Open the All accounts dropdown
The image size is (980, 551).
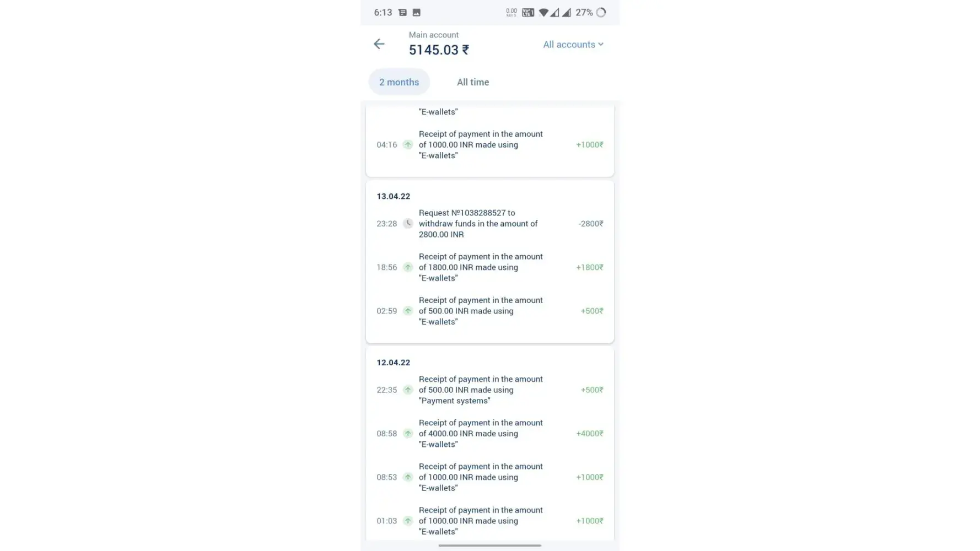pyautogui.click(x=573, y=45)
